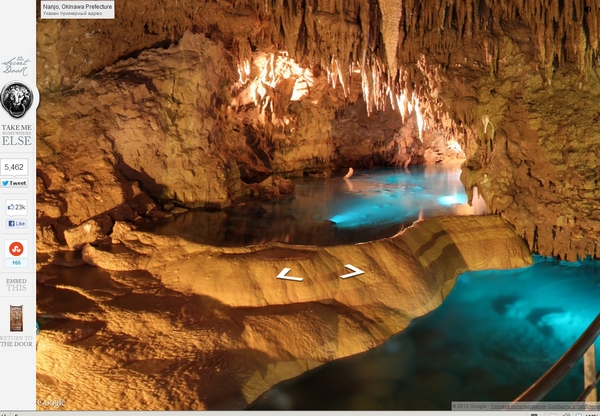
Task: Click the right navigation arrow in the cave
Action: pos(351,271)
